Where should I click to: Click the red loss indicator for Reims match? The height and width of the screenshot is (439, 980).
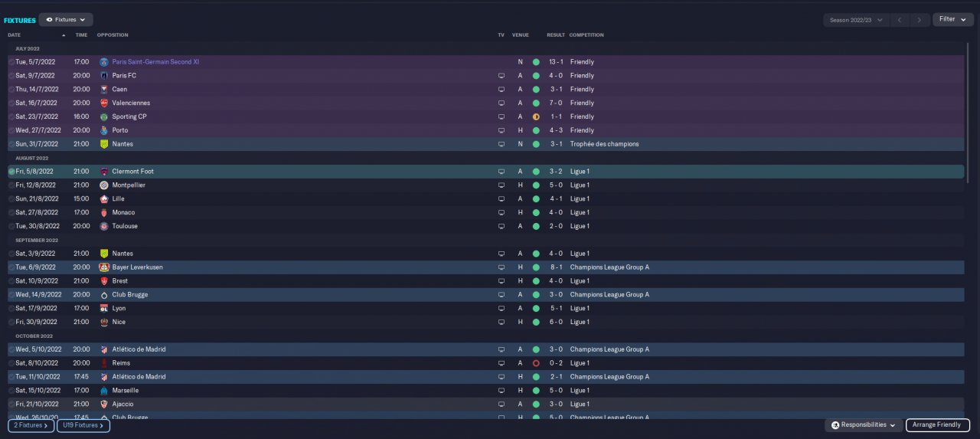(x=536, y=363)
